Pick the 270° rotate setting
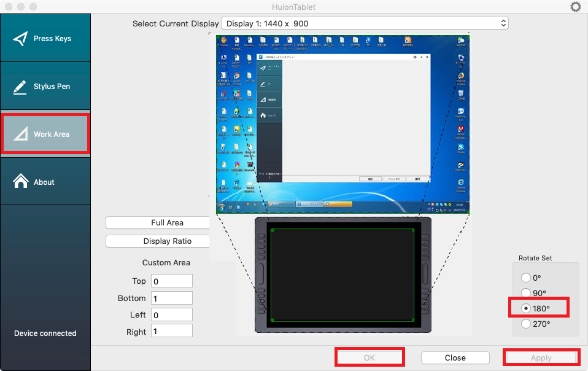588x371 pixels. coord(526,323)
